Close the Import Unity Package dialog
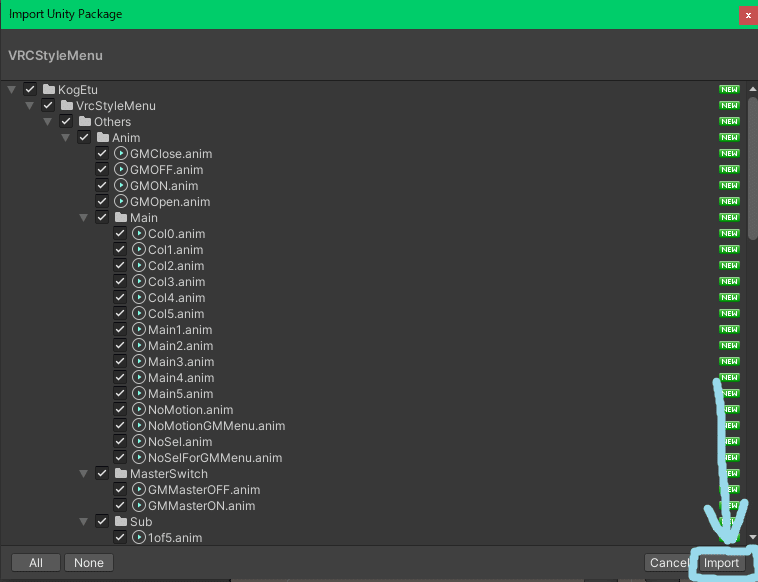 [x=748, y=15]
